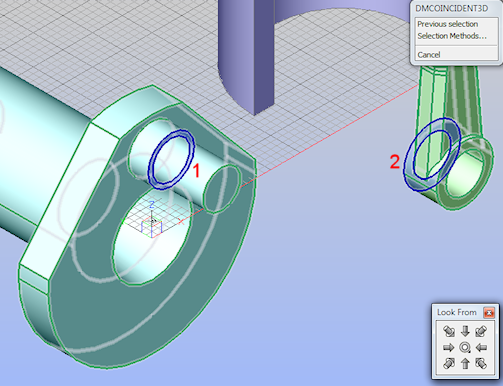Close the Look From panel

(x=489, y=313)
